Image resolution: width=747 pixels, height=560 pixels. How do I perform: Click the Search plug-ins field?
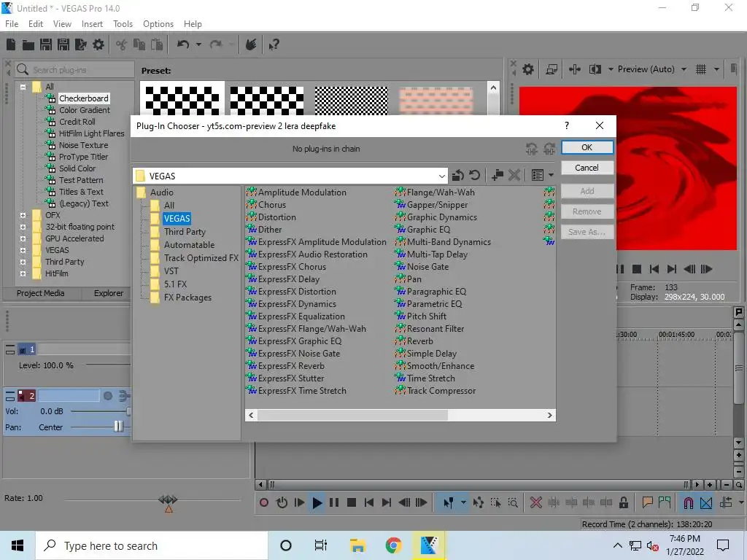75,69
